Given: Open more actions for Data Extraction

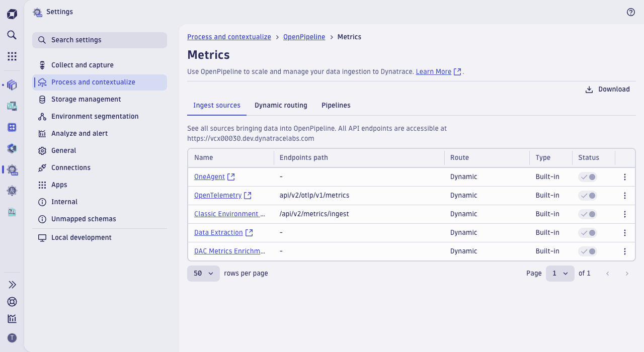Looking at the screenshot, I should click(x=625, y=233).
